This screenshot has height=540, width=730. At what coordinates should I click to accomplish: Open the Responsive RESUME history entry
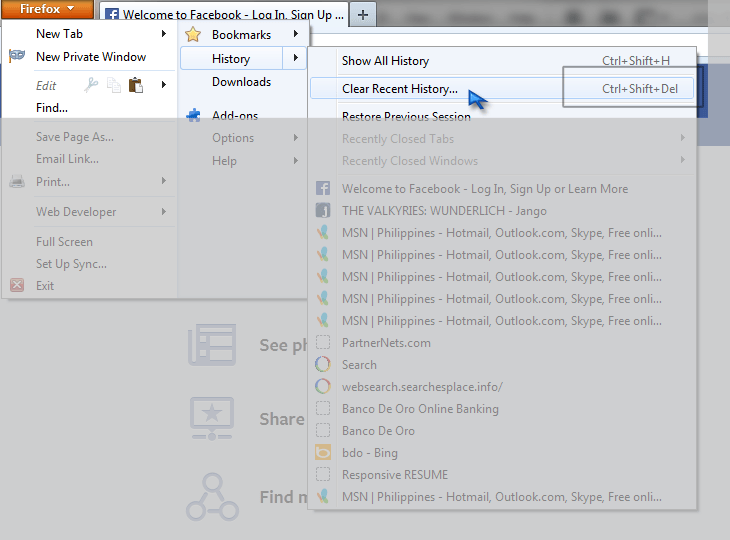coord(395,475)
